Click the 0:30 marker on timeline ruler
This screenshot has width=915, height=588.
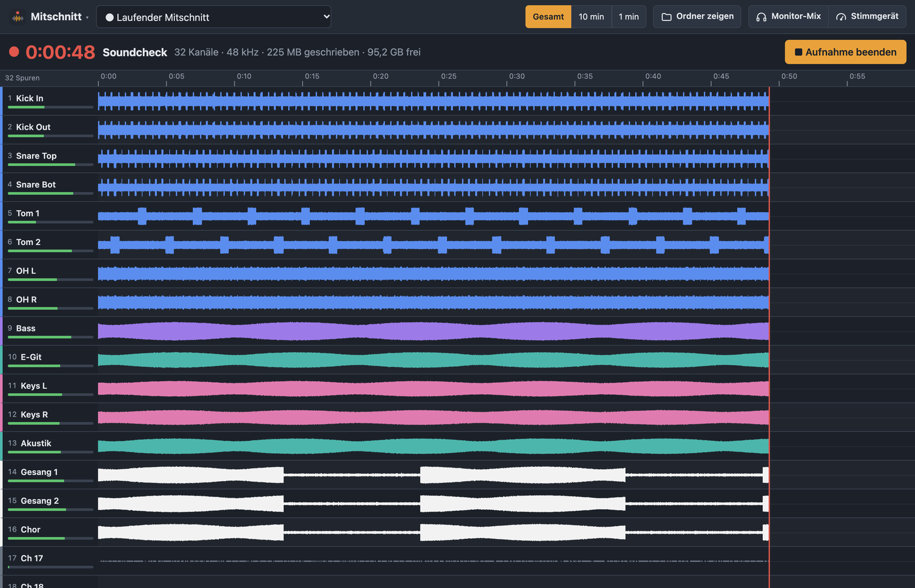[x=516, y=77]
